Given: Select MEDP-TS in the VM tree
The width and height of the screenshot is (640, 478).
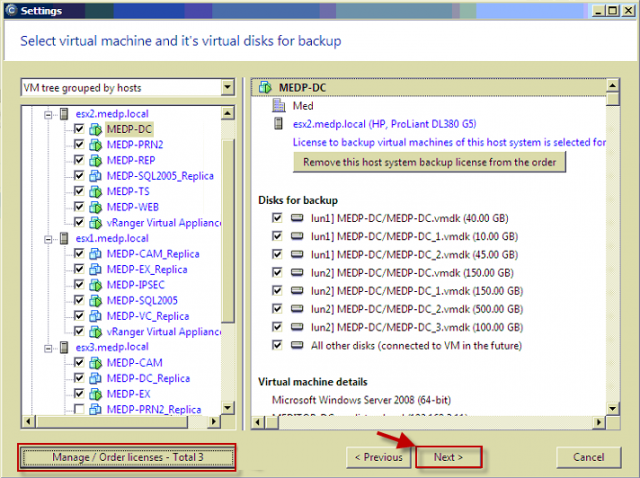Looking at the screenshot, I should click(128, 191).
